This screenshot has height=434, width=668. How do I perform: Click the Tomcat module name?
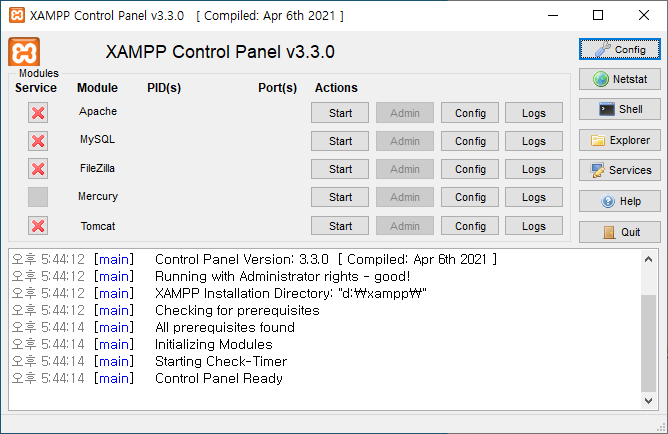point(98,226)
